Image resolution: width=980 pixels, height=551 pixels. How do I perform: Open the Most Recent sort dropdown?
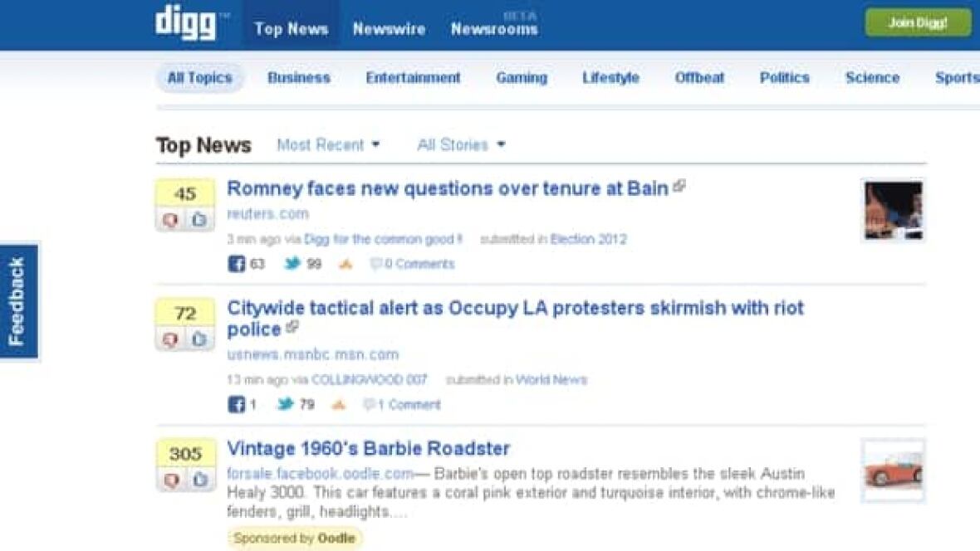328,145
